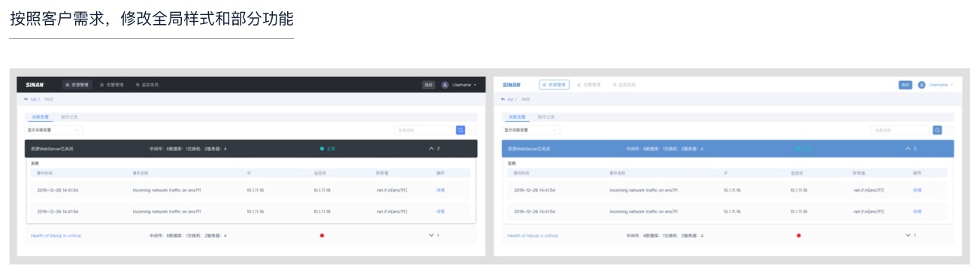The height and width of the screenshot is (278, 980).
Task: Open 告警管理 menu in dark-theme header
Action: coord(112,85)
